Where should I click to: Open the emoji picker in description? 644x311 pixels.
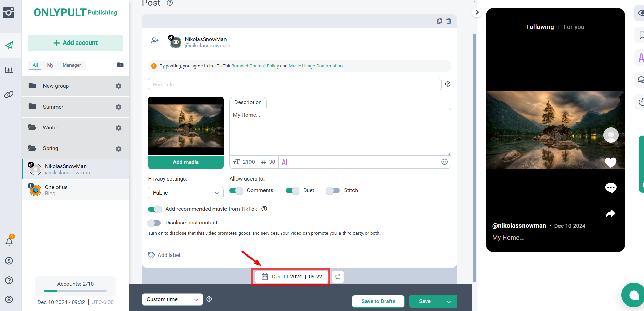(x=444, y=162)
